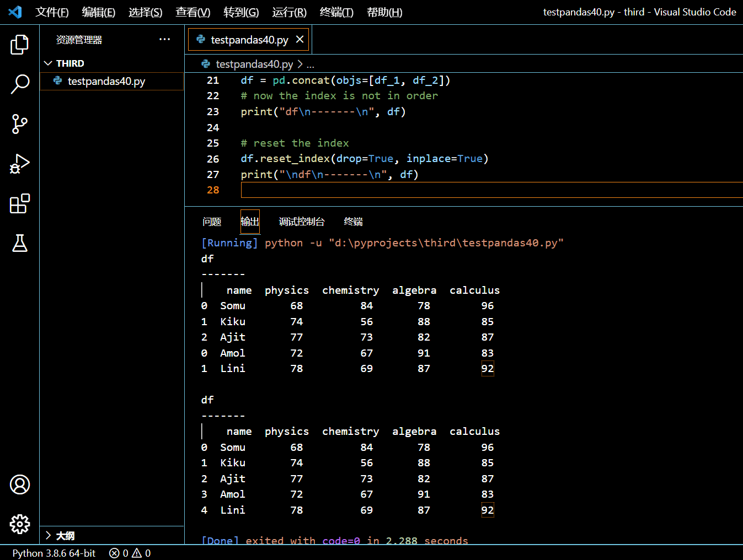The height and width of the screenshot is (560, 743).
Task: Open the Search view icon
Action: coord(19,84)
